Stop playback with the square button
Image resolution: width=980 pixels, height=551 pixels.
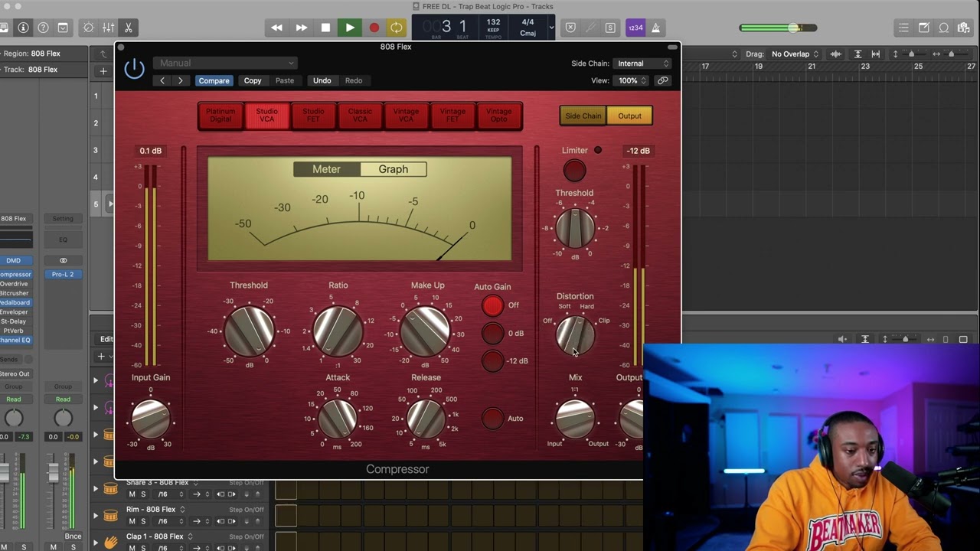325,28
